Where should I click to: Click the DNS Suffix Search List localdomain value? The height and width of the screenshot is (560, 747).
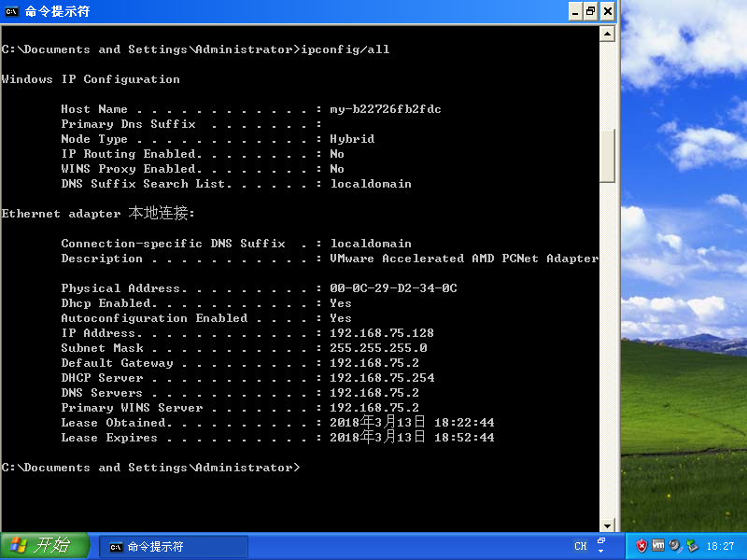tap(371, 184)
